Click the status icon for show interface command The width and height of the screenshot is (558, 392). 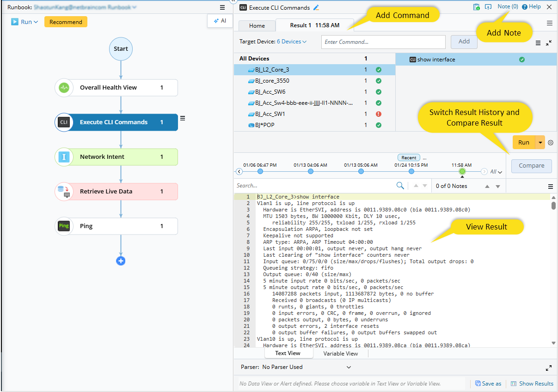(x=522, y=60)
